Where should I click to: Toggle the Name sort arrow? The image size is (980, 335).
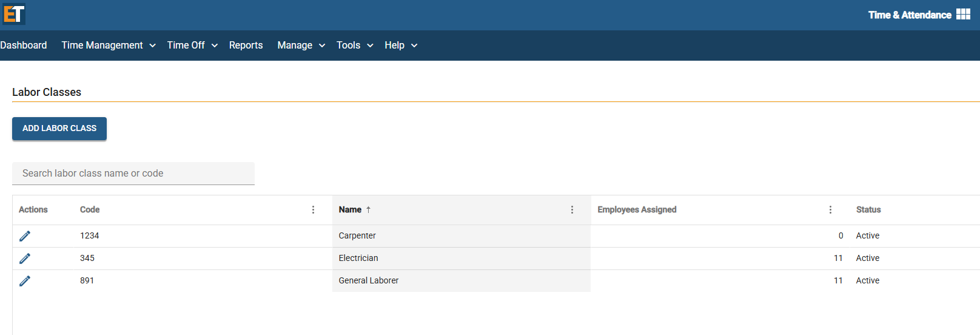368,209
